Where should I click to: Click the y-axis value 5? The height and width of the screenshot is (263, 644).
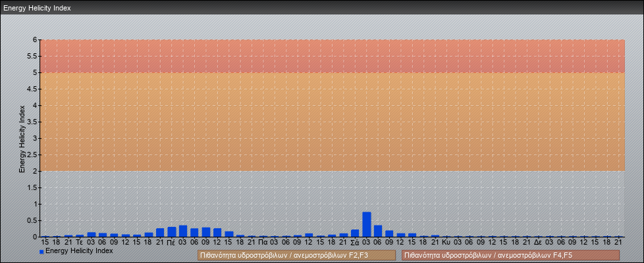coord(36,72)
